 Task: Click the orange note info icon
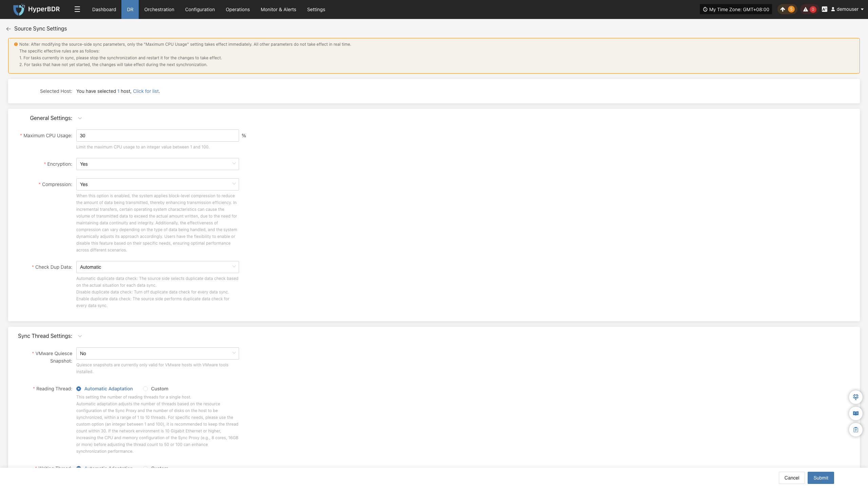16,44
